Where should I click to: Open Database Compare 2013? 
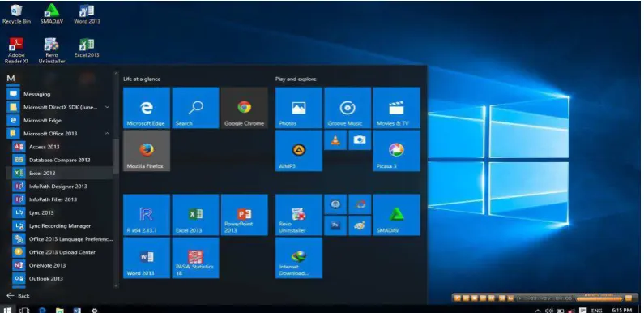60,160
